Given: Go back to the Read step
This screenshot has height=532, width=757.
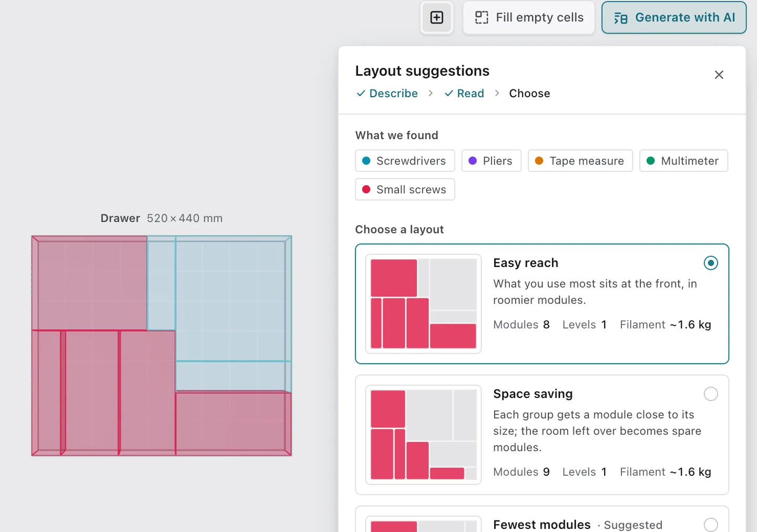Looking at the screenshot, I should 464,94.
